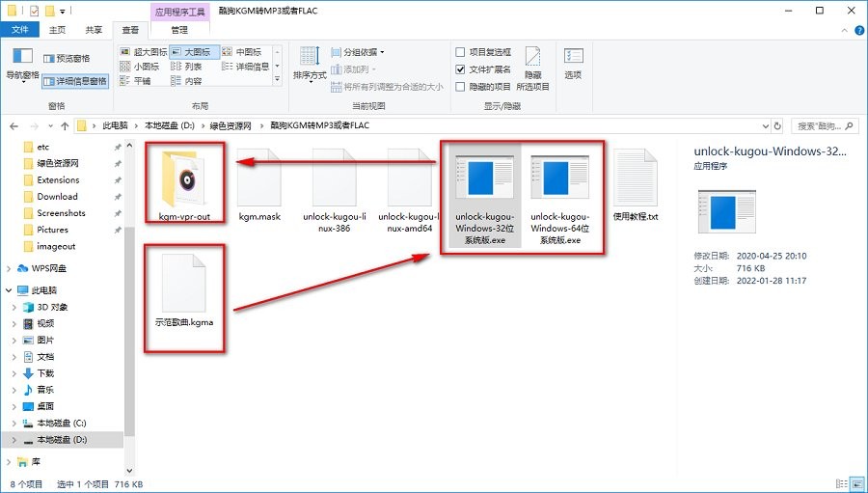Uncheck the 文件扩展名 checkbox
Viewport: 868px width, 493px height.
(x=460, y=69)
